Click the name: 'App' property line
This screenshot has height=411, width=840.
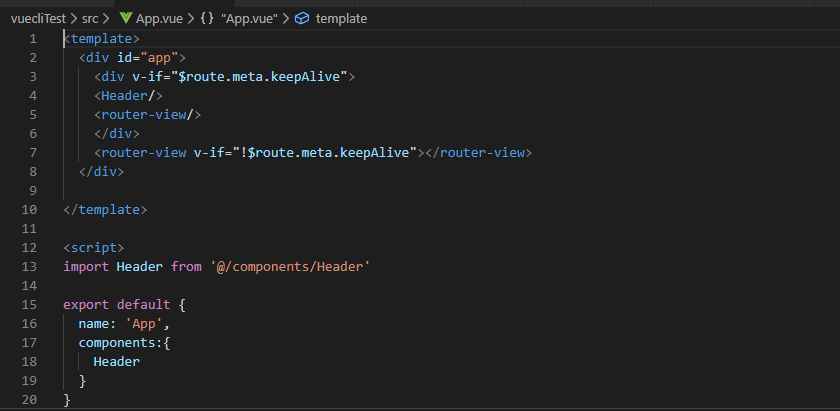pos(124,324)
